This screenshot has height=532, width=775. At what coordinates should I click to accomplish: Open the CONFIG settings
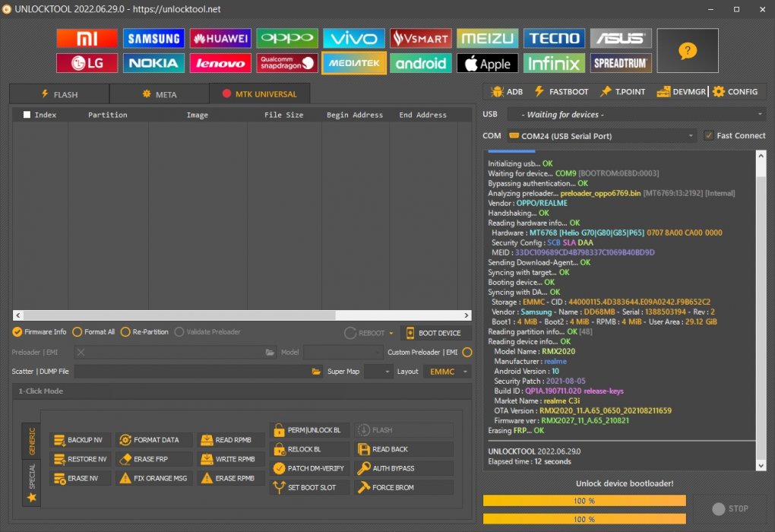point(735,91)
